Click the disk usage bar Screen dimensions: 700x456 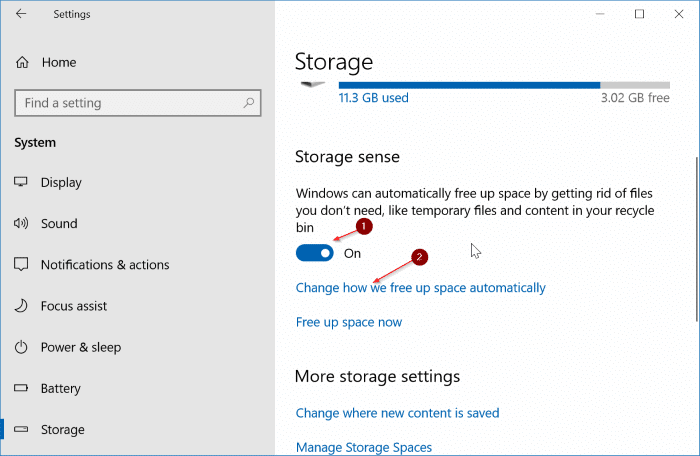(482, 85)
